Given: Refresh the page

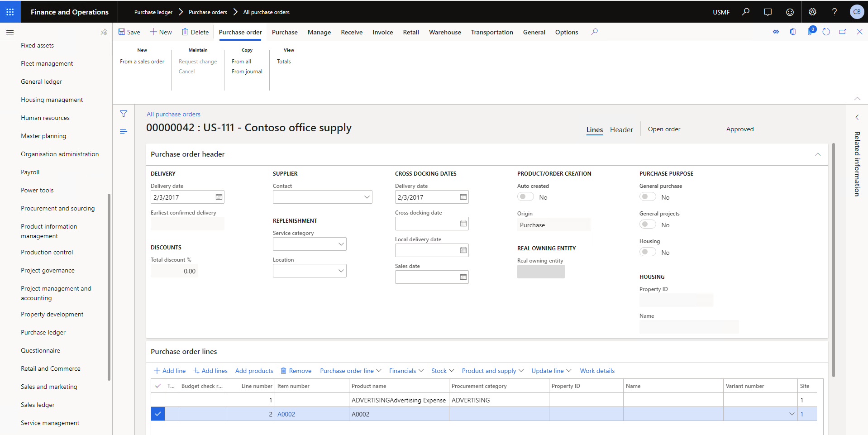Looking at the screenshot, I should click(x=826, y=32).
